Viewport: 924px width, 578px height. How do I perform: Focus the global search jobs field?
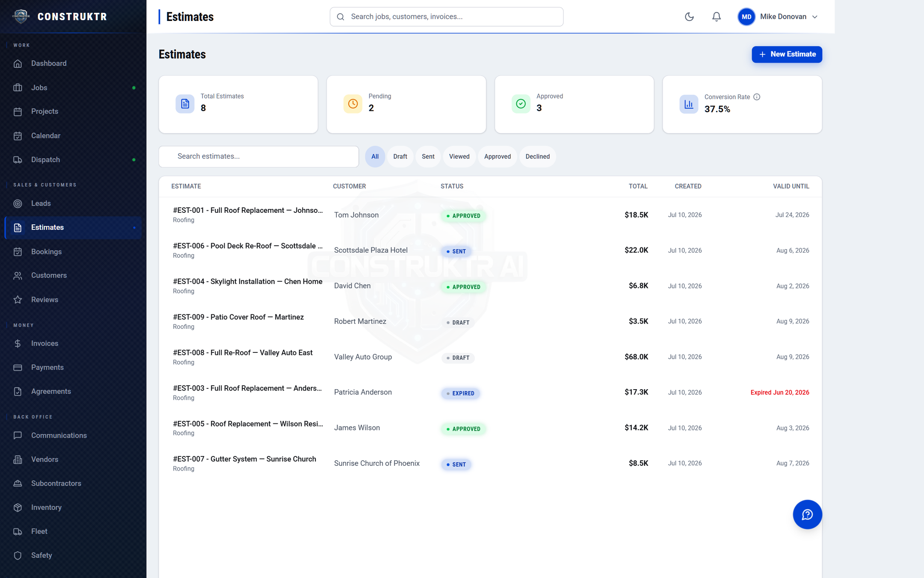446,17
